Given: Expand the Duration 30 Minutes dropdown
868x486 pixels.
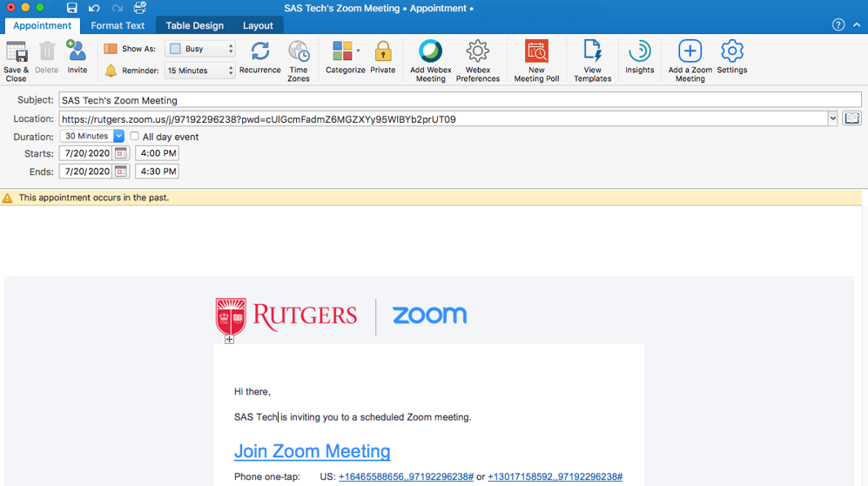Looking at the screenshot, I should tap(118, 136).
